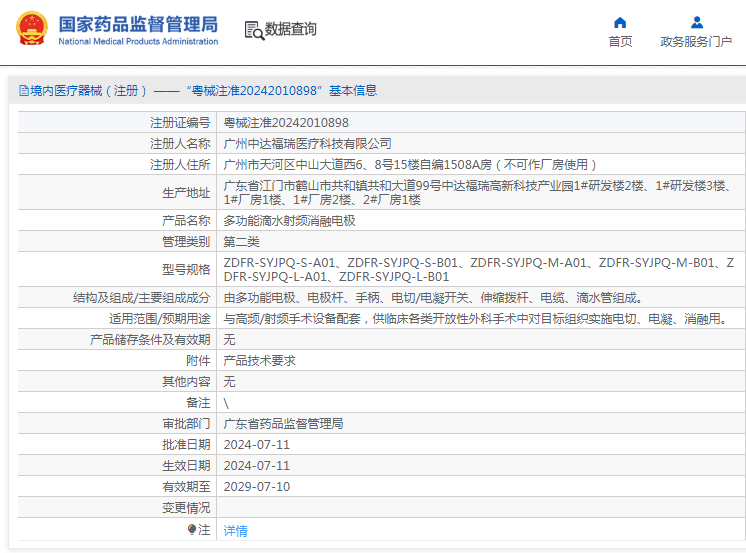Screen dimensions: 746x553
Task: Click the national emblem logo
Action: coord(31,29)
